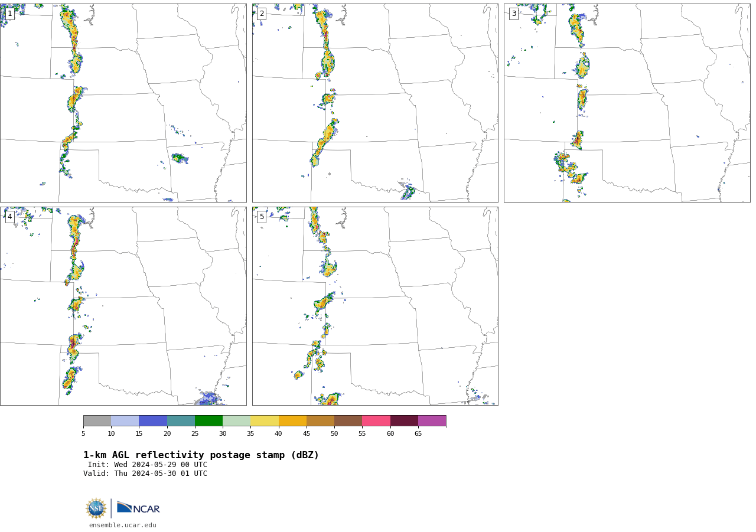Screen dimensions: 756x532
Task: Open ensemble member 1 reflectivity map
Action: click(x=123, y=103)
